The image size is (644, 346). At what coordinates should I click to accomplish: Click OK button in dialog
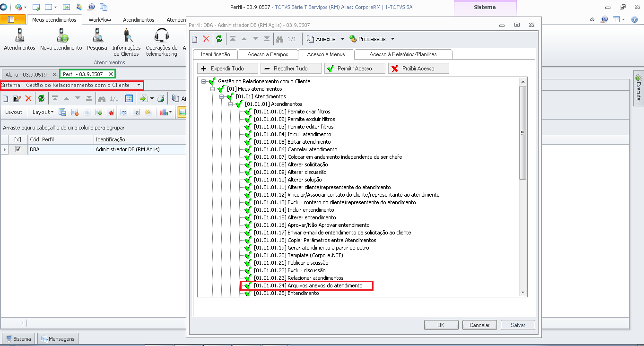click(441, 325)
